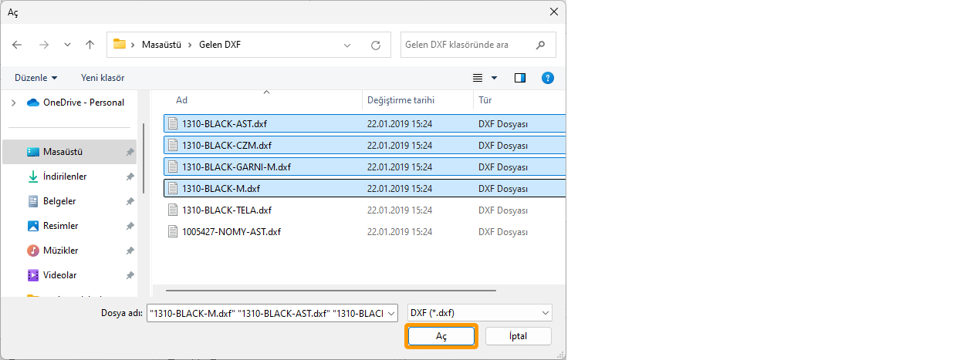Viewport: 980px width, 360px height.
Task: Select the file 1310-BLACK-TELA.dxf
Action: (x=226, y=210)
